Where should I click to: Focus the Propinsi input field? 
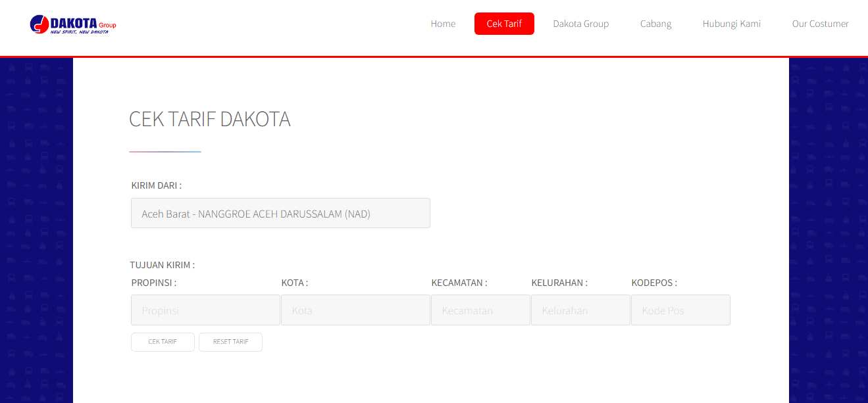[205, 310]
